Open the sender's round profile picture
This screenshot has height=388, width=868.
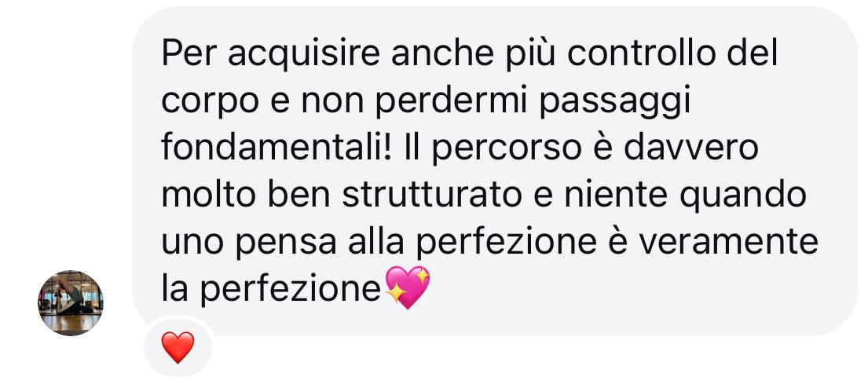70,302
